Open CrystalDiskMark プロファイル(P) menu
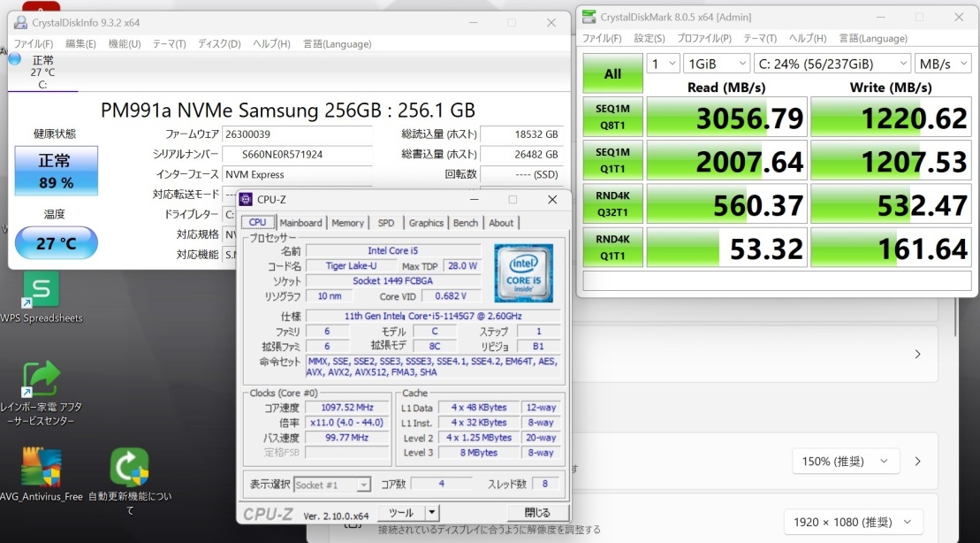This screenshot has height=543, width=980. point(704,38)
